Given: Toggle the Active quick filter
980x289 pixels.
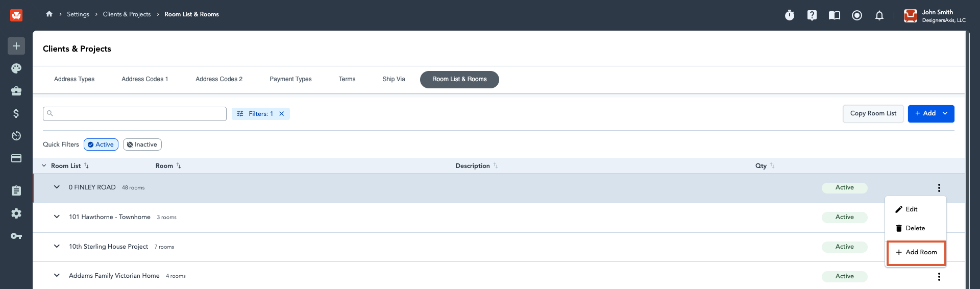Looking at the screenshot, I should [x=101, y=144].
